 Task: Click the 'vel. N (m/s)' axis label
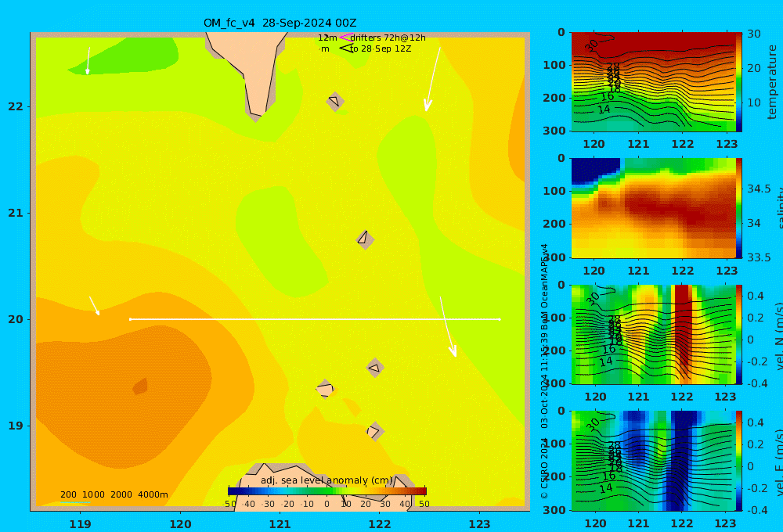click(x=778, y=336)
